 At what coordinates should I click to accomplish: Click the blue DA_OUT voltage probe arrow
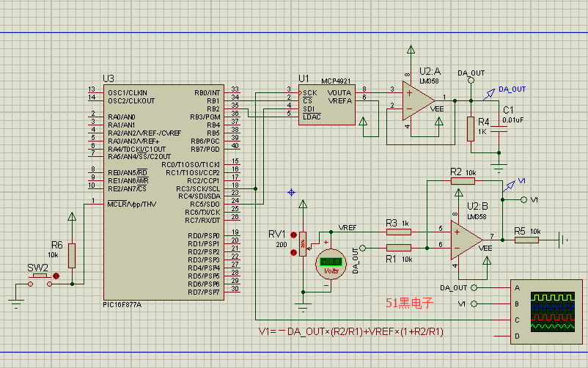(x=489, y=94)
